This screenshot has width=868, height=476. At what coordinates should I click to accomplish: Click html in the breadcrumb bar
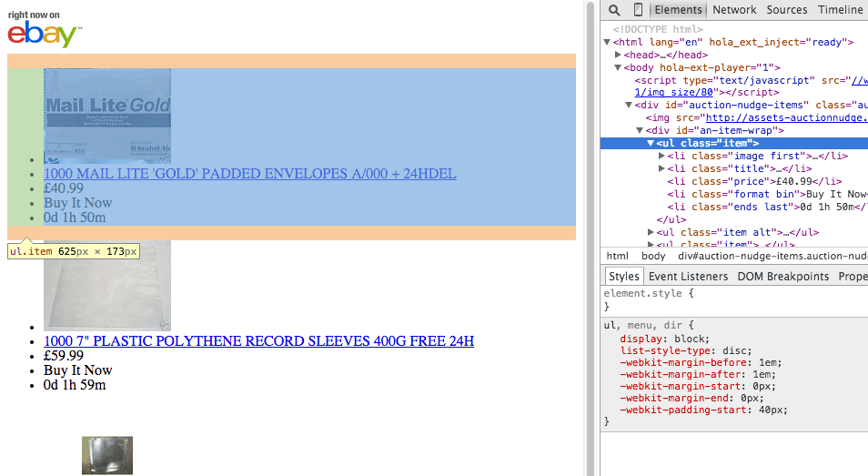coord(617,256)
